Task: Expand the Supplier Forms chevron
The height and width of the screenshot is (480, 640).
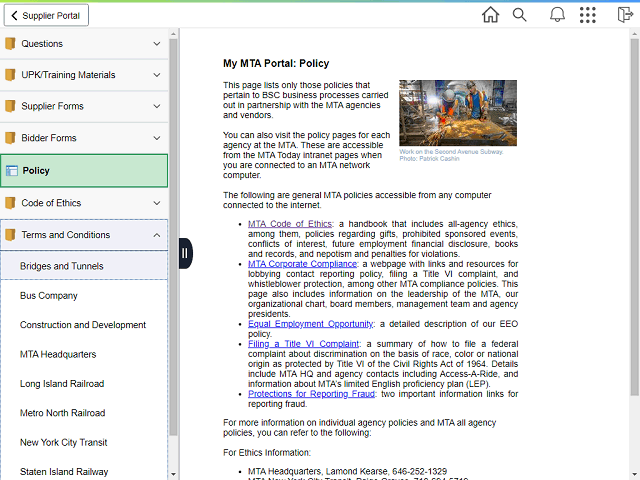Action: (x=157, y=106)
